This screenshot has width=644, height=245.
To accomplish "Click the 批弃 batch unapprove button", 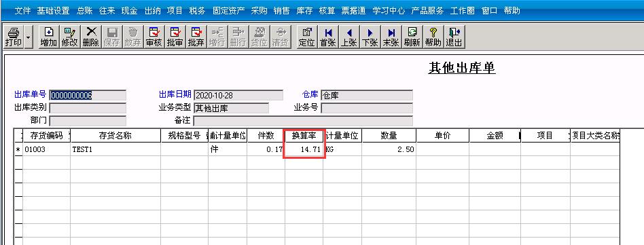I will click(x=196, y=37).
